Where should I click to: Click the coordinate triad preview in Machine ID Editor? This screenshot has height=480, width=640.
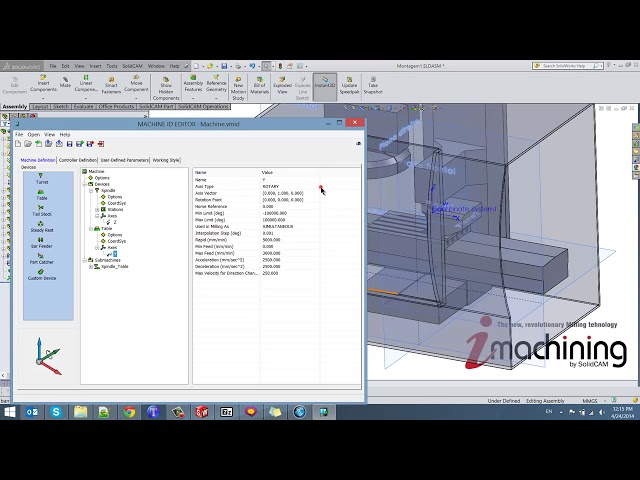click(x=48, y=357)
